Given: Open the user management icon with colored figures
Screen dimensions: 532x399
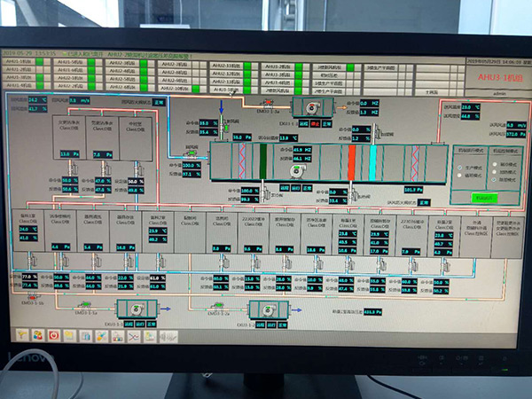Looking at the screenshot, I should 38,335.
